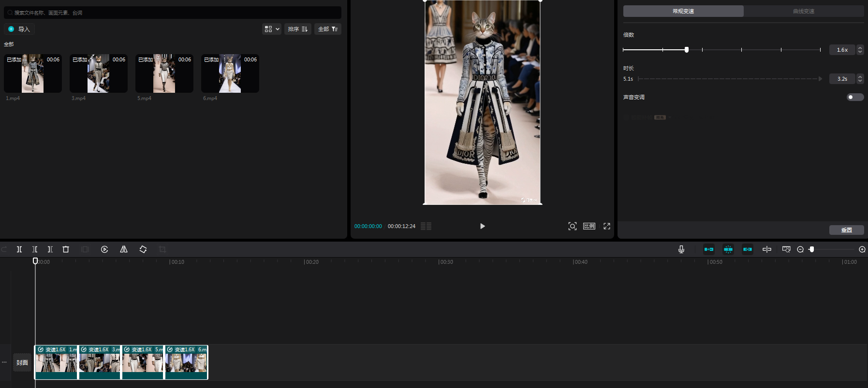
Task: Switch to 曲线变速 tab
Action: click(804, 11)
